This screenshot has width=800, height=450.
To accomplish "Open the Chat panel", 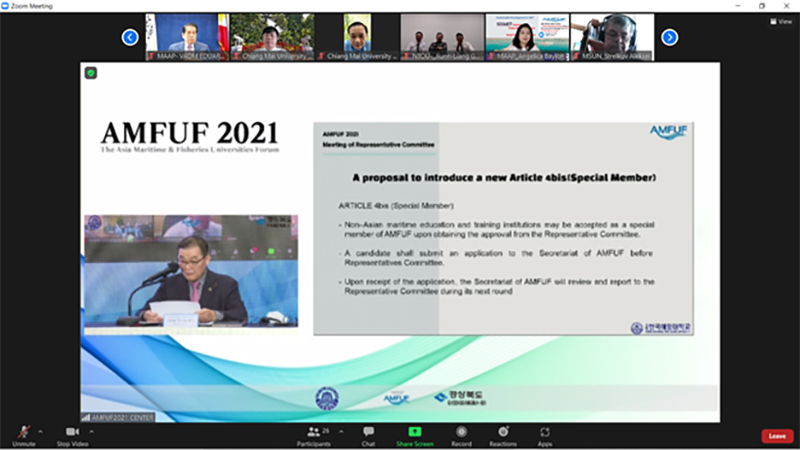I will [368, 436].
